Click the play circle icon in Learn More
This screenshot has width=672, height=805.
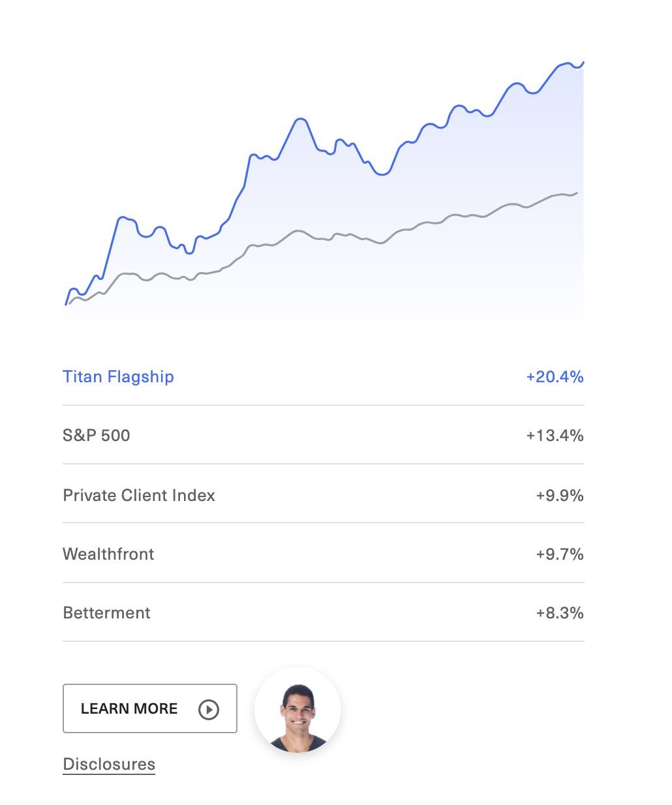tap(209, 709)
